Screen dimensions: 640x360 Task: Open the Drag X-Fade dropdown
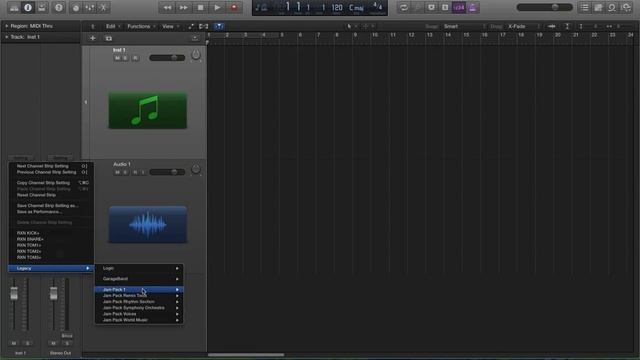coord(524,27)
